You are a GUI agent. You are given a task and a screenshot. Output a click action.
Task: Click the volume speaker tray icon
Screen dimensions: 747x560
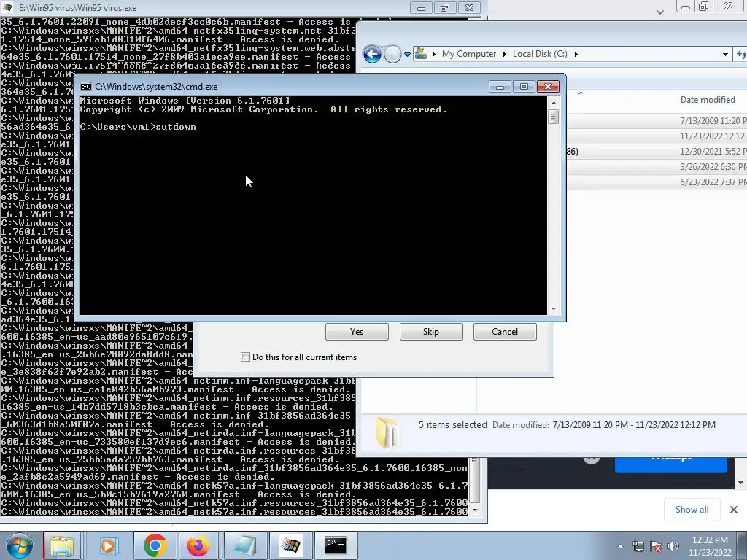point(673,546)
